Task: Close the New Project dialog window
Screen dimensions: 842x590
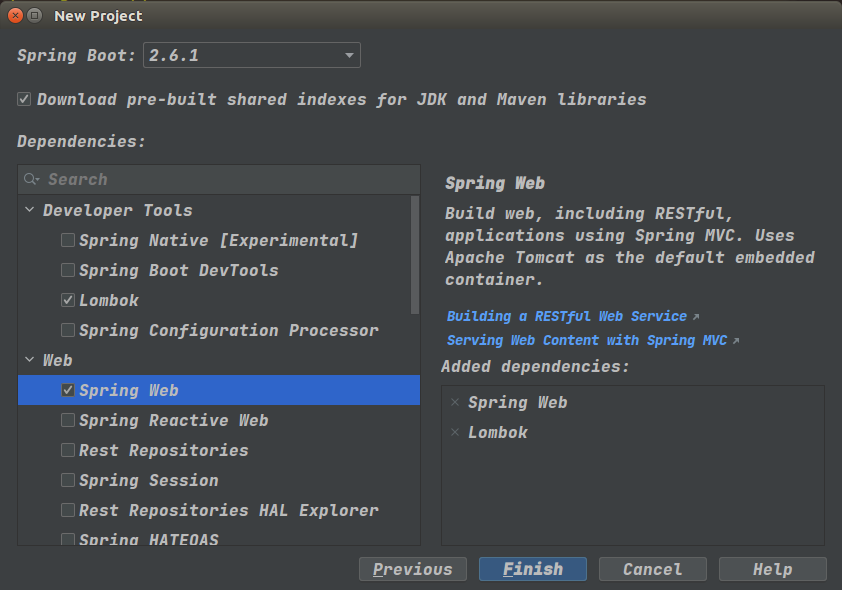Action: click(16, 16)
